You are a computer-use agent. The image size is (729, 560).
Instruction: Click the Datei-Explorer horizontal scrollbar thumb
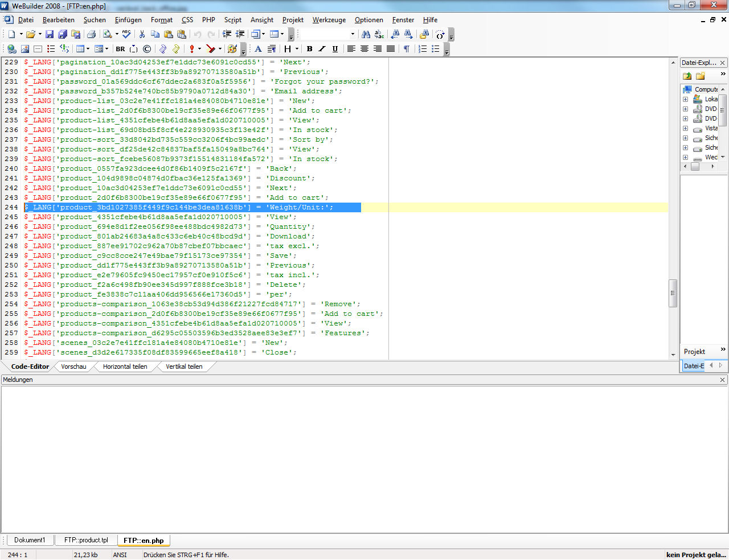(x=695, y=167)
